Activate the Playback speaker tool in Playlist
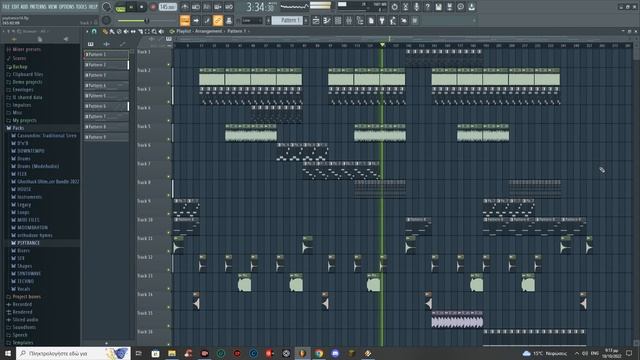Viewport: 640px width, 360px height. pos(161,31)
